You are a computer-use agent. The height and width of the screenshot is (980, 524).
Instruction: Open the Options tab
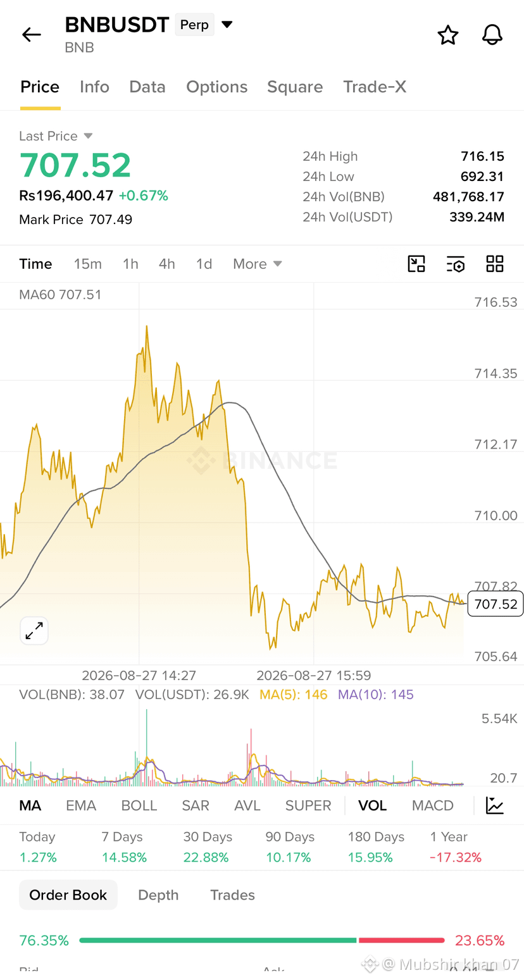coord(216,87)
